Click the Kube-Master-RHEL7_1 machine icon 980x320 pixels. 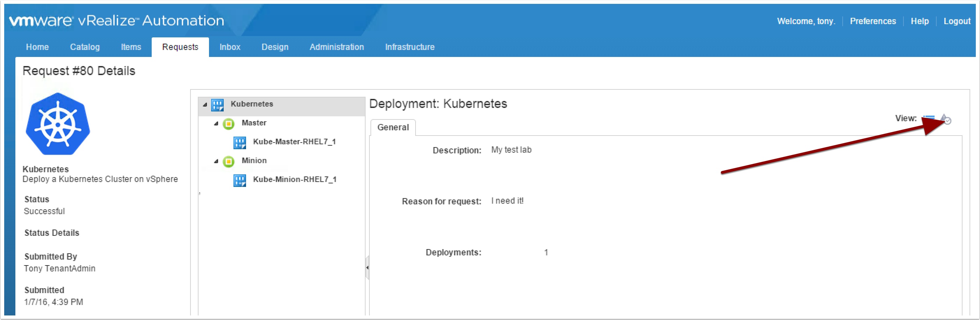point(239,143)
